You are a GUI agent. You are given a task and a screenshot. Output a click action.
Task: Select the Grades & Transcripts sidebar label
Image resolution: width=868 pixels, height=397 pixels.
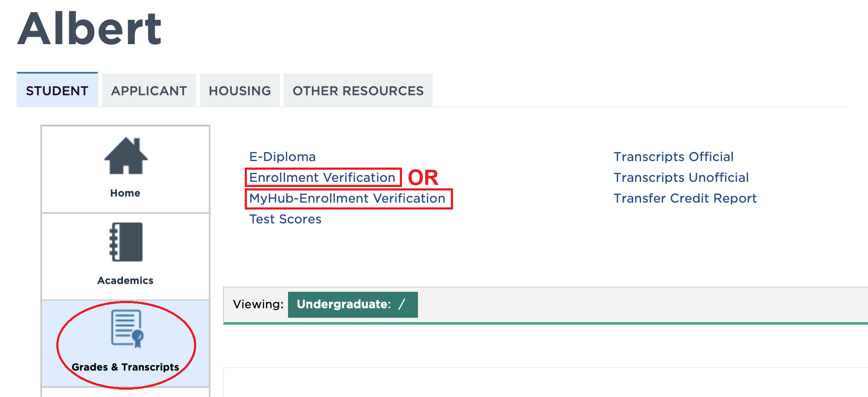point(125,367)
